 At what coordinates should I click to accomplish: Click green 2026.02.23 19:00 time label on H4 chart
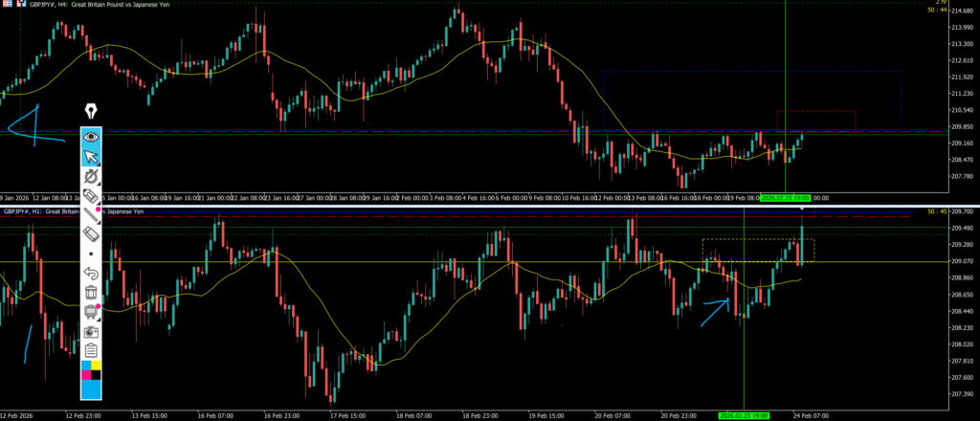point(785,197)
